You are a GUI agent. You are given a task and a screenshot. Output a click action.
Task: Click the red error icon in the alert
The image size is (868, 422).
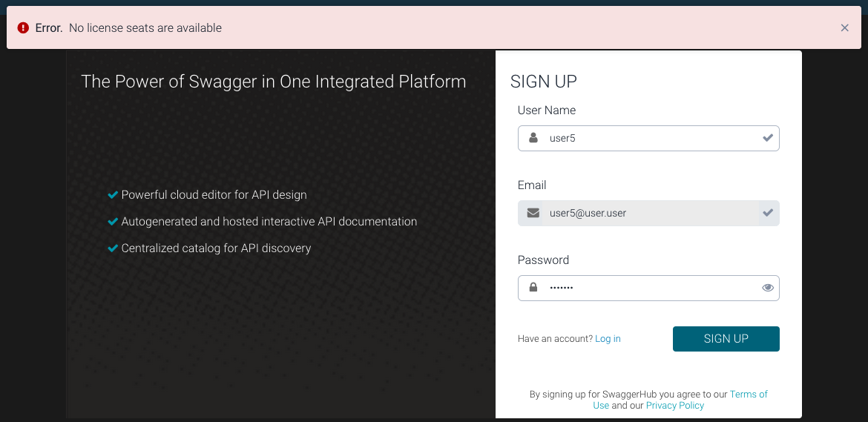click(x=23, y=28)
